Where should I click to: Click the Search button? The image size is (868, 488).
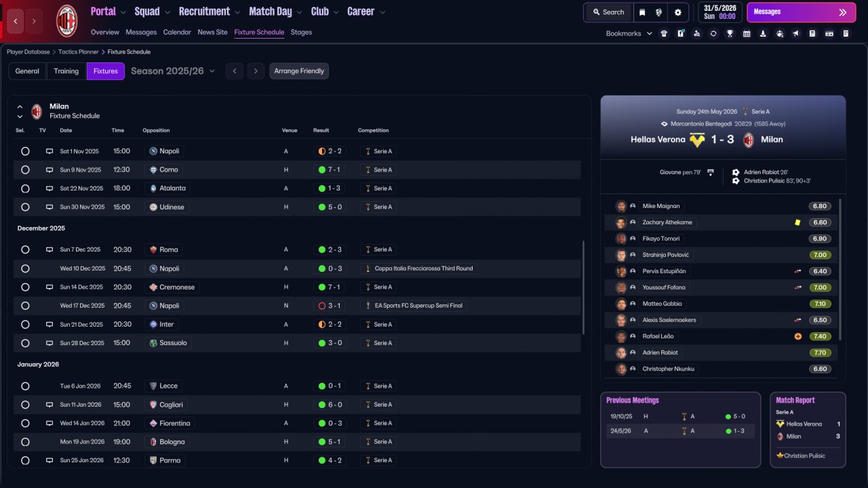[608, 12]
